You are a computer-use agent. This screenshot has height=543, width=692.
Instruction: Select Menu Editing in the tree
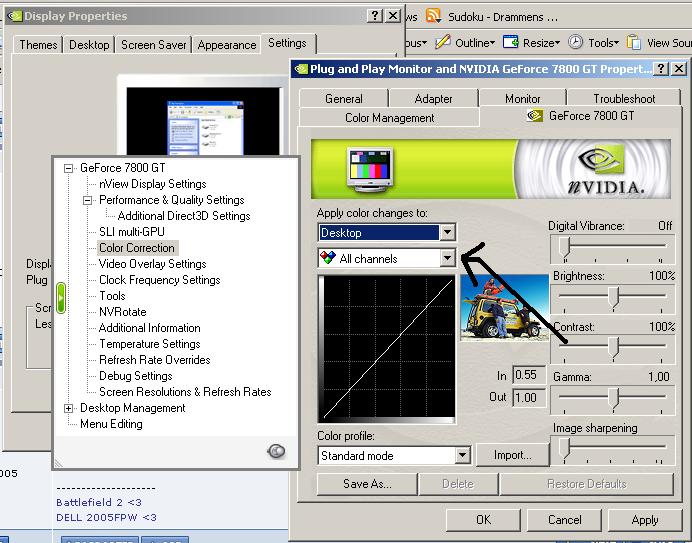coord(111,424)
